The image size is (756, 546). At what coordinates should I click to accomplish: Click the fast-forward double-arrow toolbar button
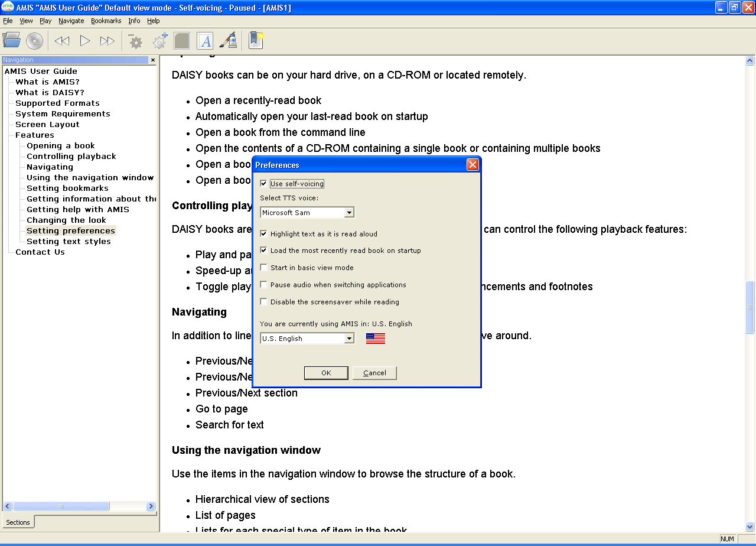point(107,41)
